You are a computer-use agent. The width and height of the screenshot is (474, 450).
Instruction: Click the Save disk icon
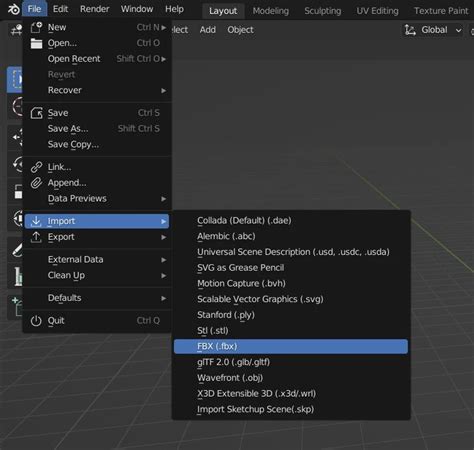(x=36, y=113)
